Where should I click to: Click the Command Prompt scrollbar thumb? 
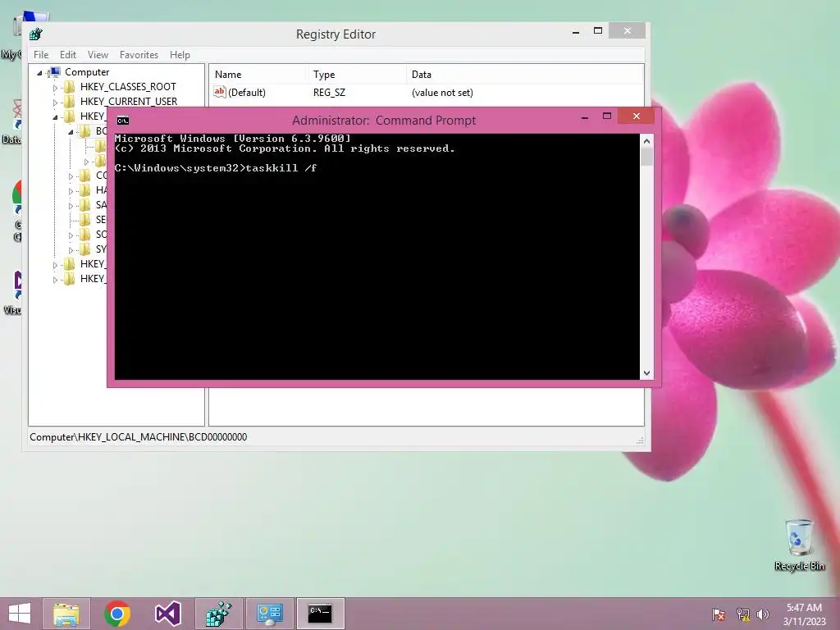(646, 157)
